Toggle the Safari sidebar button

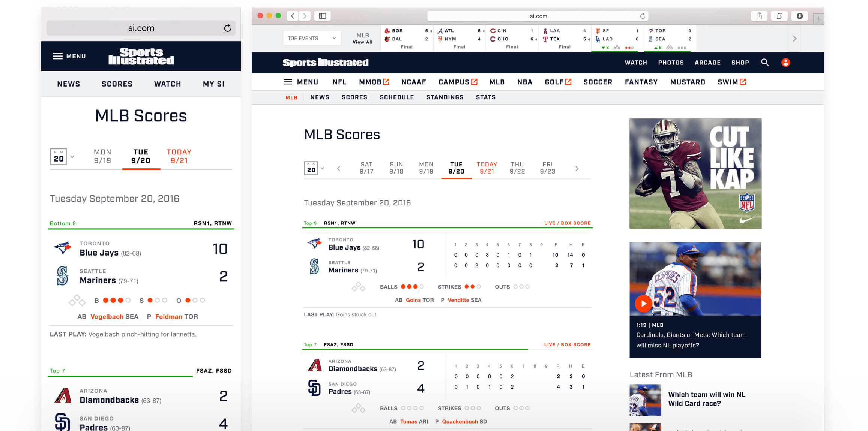coord(322,16)
